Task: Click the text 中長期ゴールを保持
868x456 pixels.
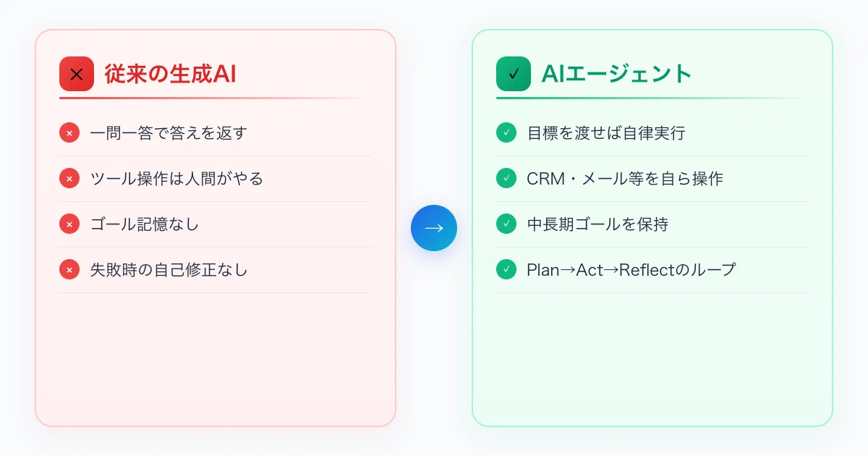Action: (597, 224)
